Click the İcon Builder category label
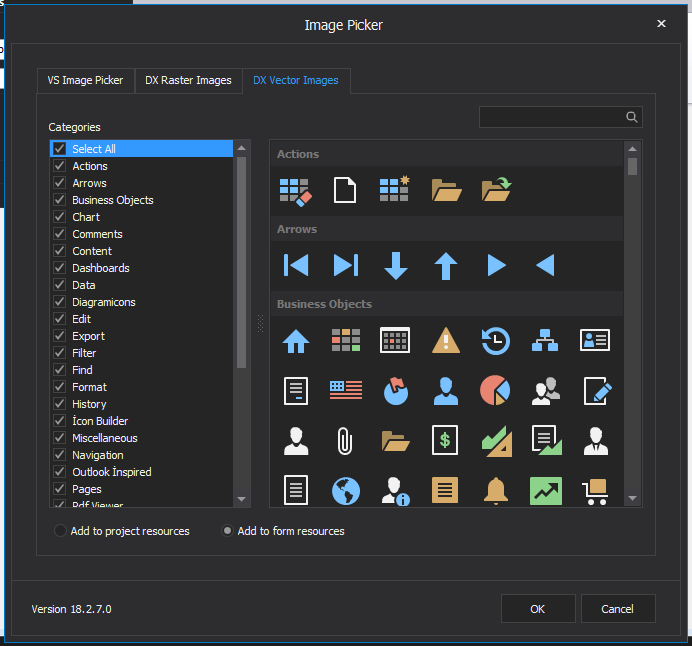This screenshot has height=646, width=692. 100,421
